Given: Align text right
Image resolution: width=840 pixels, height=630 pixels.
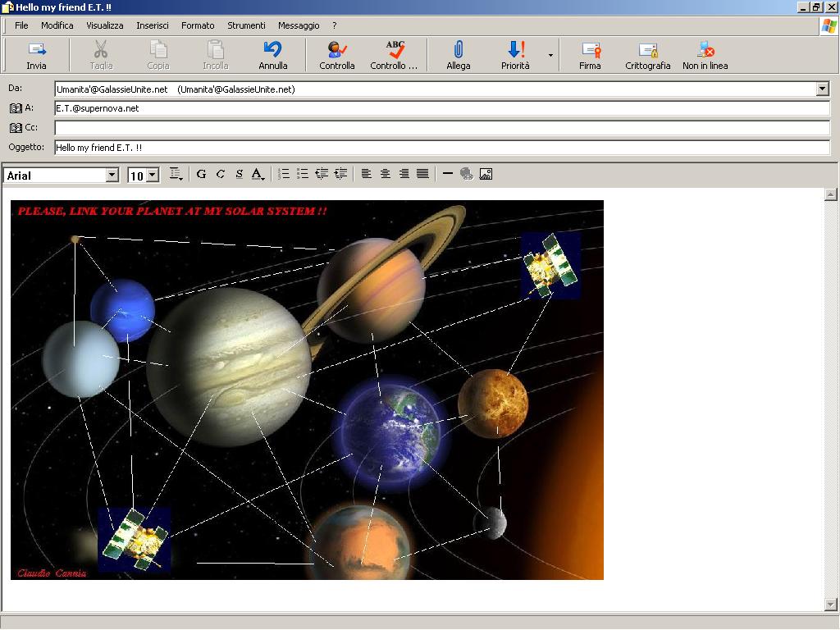Looking at the screenshot, I should click(x=404, y=174).
